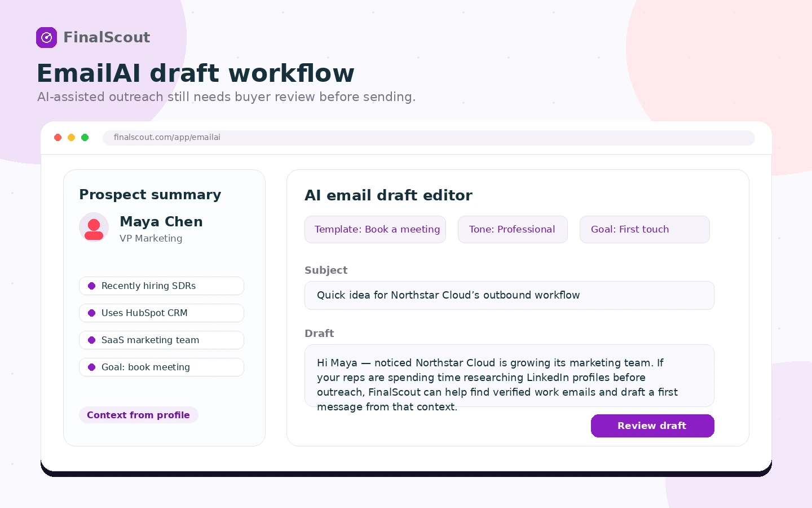The image size is (812, 508).
Task: Click the Subject field label
Action: (x=326, y=270)
